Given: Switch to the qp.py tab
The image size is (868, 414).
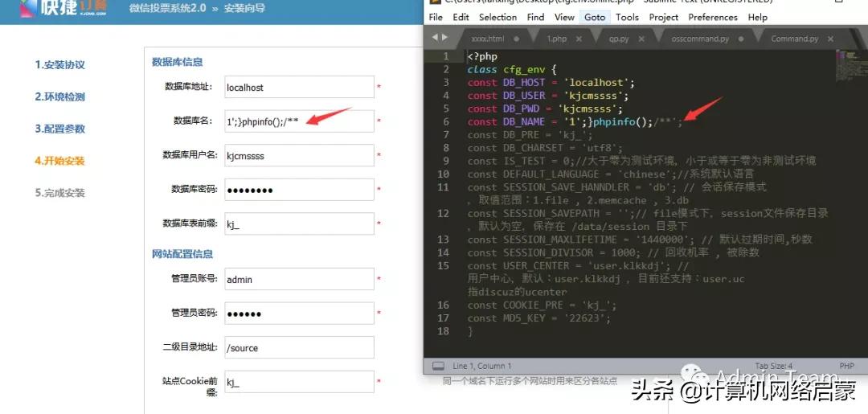Looking at the screenshot, I should 619,39.
